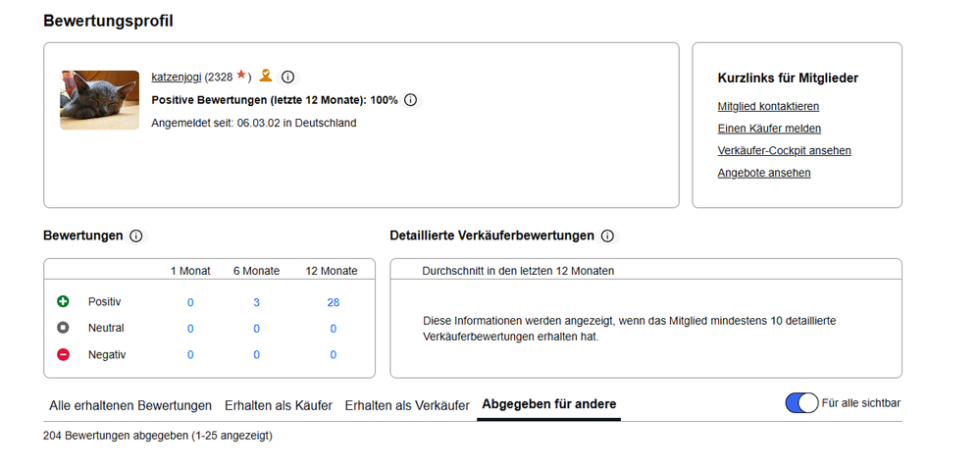This screenshot has width=980, height=471.
Task: Click info icon next to Bewertungen heading
Action: coord(136,236)
